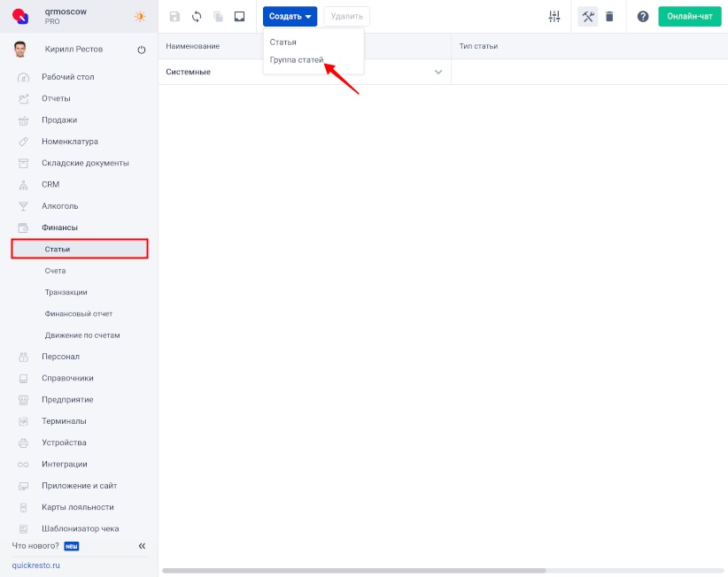Open help question mark icon

(643, 17)
